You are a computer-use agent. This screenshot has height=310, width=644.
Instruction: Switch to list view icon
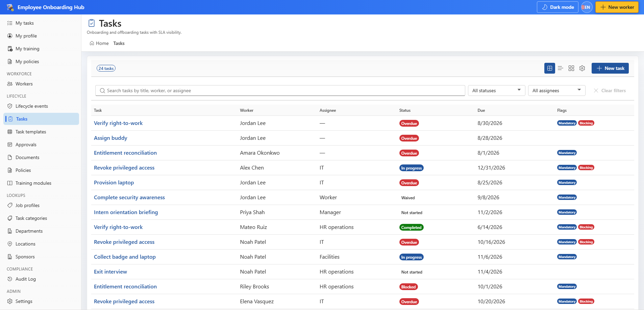pyautogui.click(x=561, y=68)
